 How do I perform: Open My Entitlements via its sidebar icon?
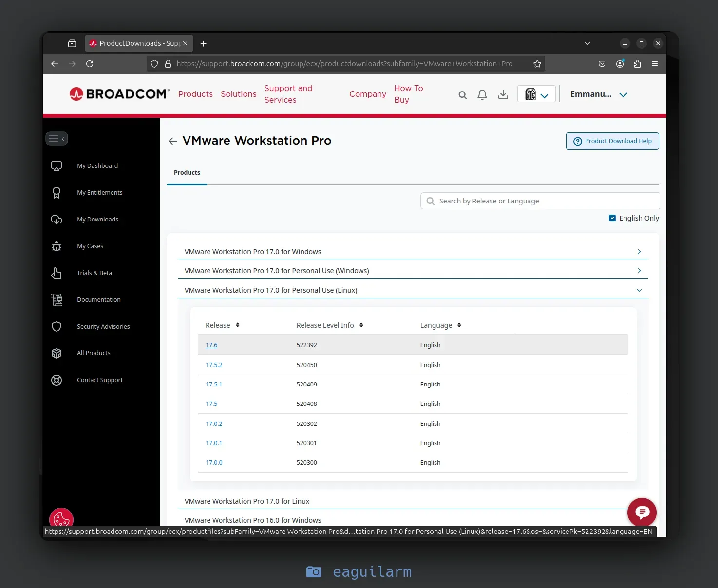tap(57, 192)
